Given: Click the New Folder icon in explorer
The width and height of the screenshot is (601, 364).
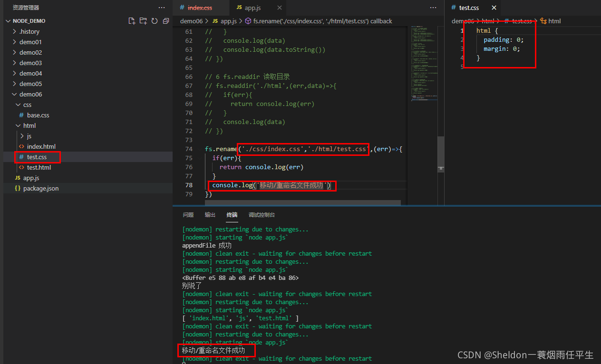Looking at the screenshot, I should tap(143, 21).
